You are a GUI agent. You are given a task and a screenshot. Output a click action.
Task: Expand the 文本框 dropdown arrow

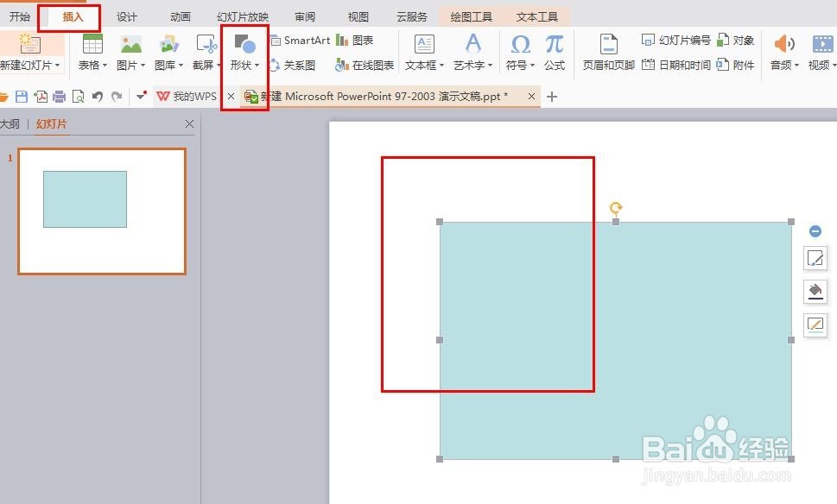click(441, 65)
